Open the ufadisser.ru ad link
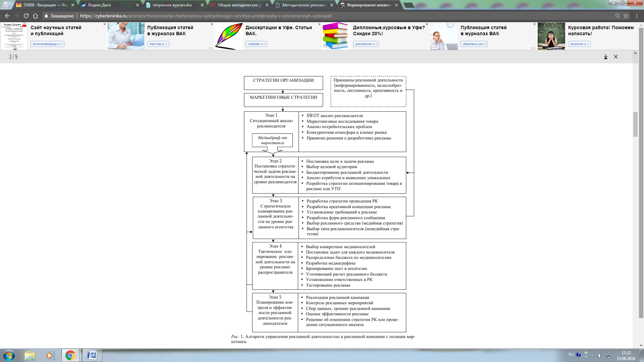The image size is (644, 362). pos(256,44)
